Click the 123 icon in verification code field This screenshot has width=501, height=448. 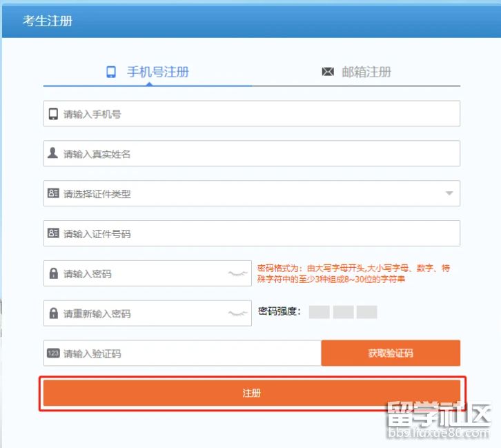(53, 353)
